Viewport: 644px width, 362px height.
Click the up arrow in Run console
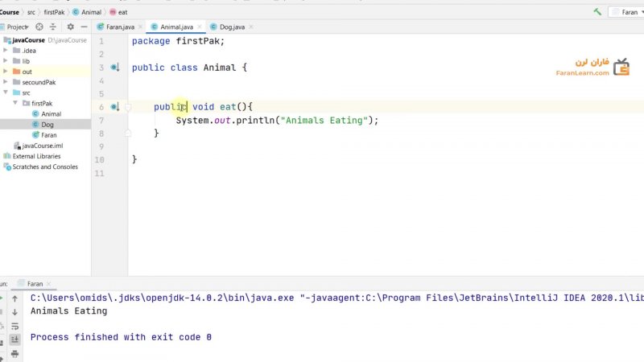[x=14, y=298]
